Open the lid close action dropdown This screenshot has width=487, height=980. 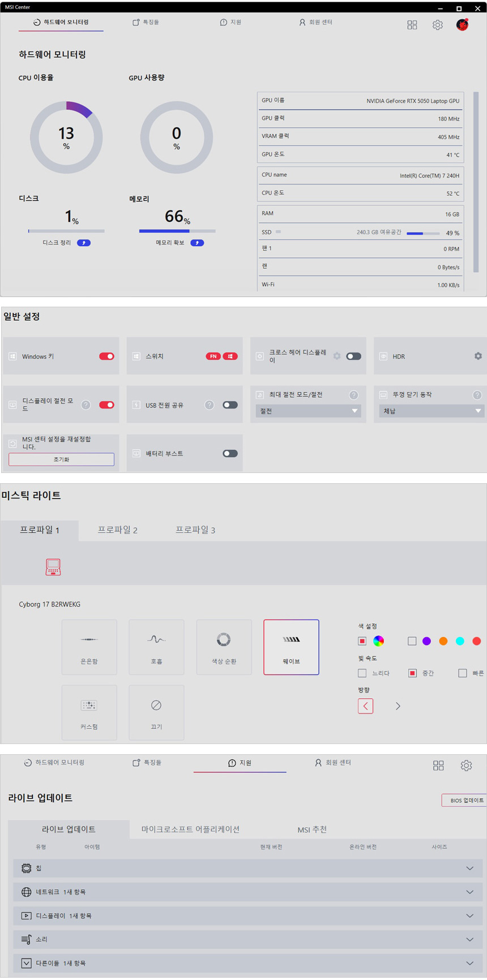pyautogui.click(x=432, y=411)
